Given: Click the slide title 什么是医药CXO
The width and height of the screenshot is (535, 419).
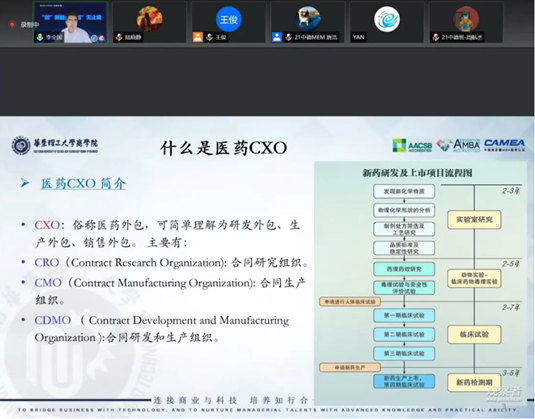Looking at the screenshot, I should coord(223,148).
